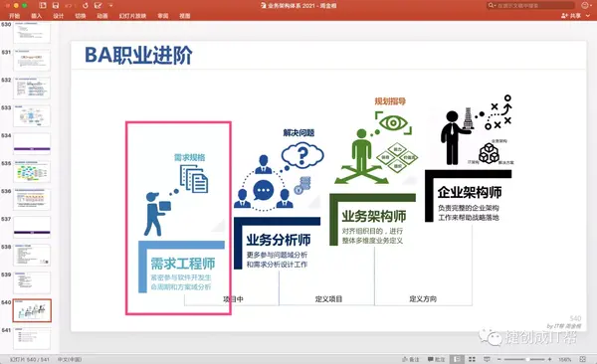This screenshot has width=597, height=364.
Task: Select slide thumbnail 537
Action: coord(32,227)
